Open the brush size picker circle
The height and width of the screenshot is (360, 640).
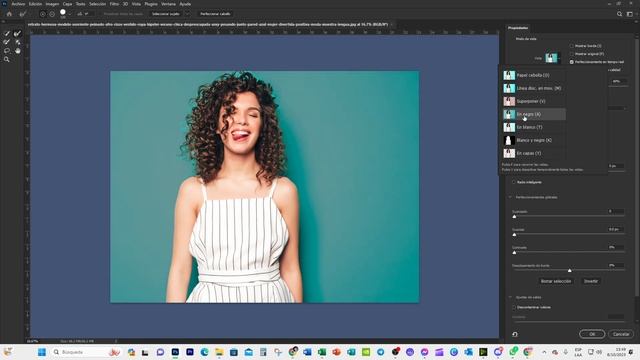[63, 13]
